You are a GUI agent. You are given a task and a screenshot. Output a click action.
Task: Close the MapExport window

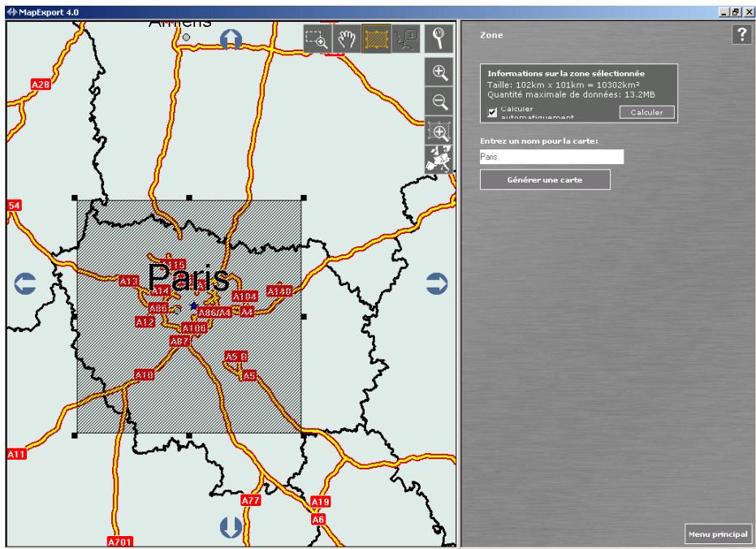click(749, 12)
